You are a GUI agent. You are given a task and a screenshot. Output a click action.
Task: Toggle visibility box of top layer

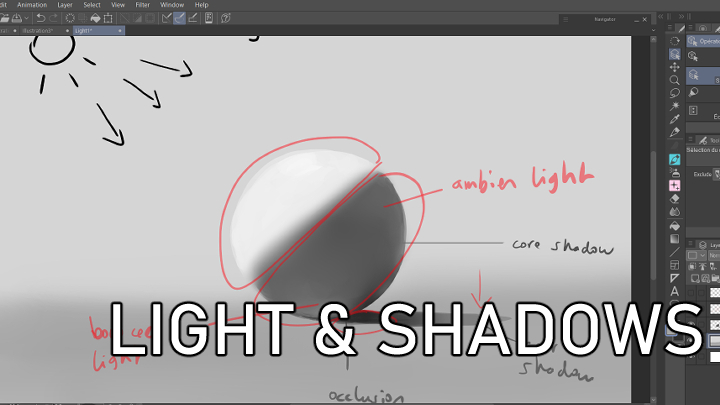tap(691, 292)
